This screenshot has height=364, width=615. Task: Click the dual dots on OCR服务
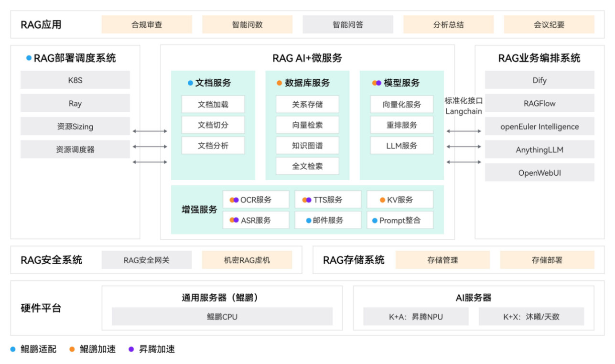pos(234,200)
